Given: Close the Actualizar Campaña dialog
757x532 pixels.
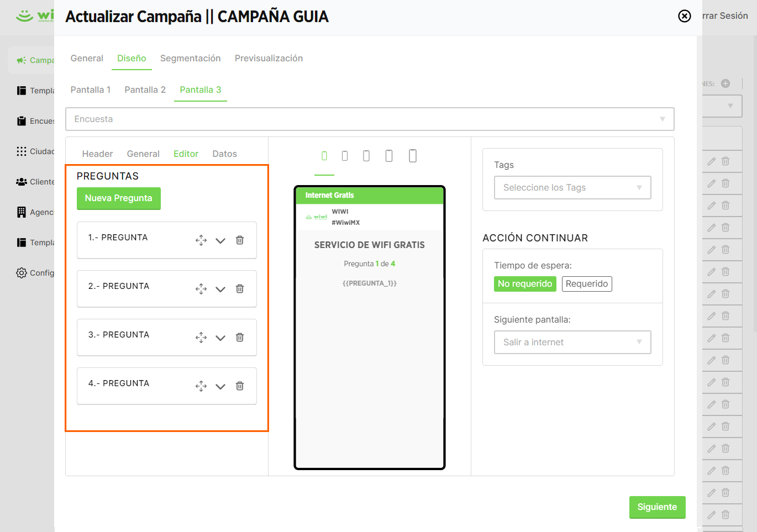Looking at the screenshot, I should (x=685, y=16).
